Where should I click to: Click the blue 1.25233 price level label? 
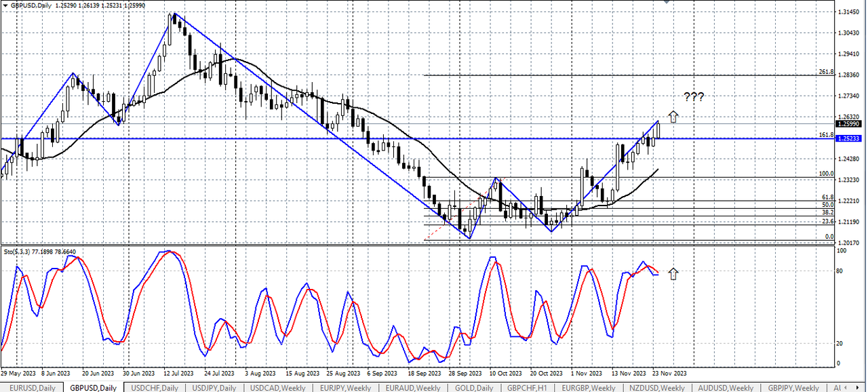(848, 138)
